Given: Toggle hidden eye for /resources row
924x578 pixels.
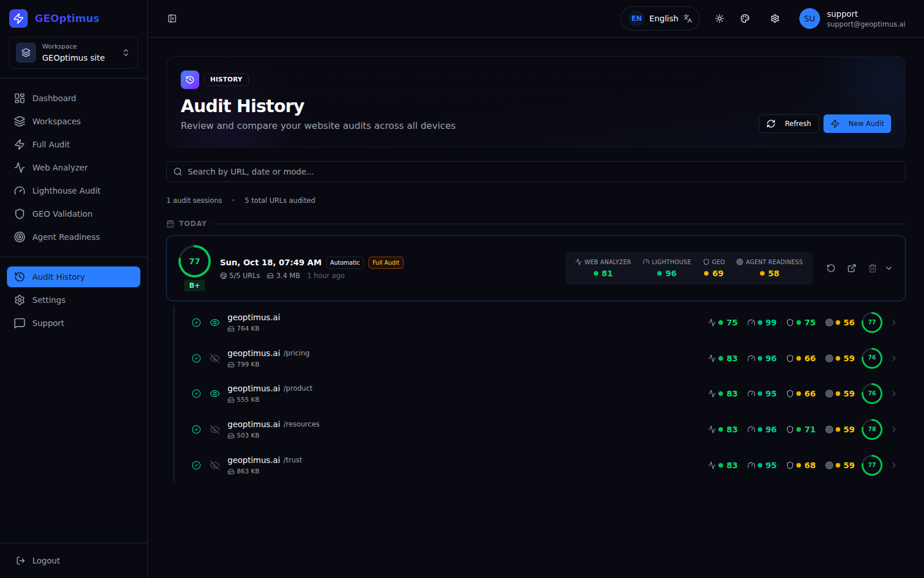Looking at the screenshot, I should (x=215, y=429).
